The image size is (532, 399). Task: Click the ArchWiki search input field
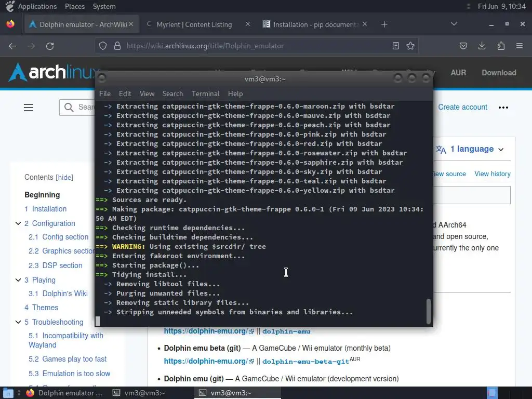point(77,108)
